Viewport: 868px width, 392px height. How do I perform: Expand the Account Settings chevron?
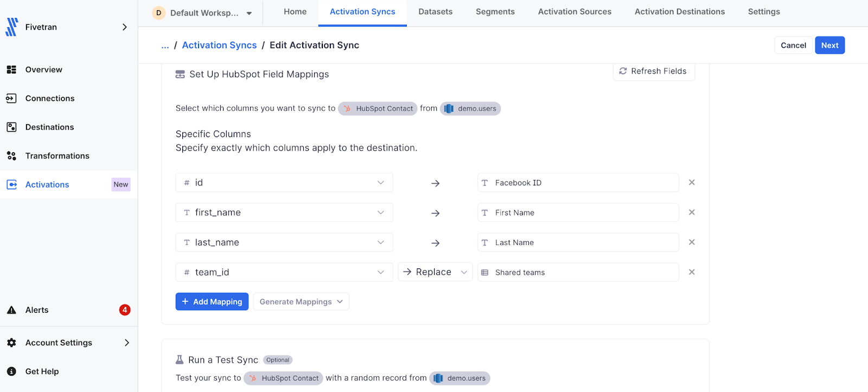[x=127, y=343]
